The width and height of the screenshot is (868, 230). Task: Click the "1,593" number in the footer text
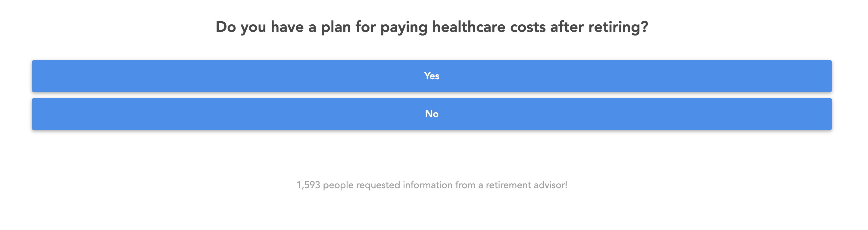coord(308,185)
